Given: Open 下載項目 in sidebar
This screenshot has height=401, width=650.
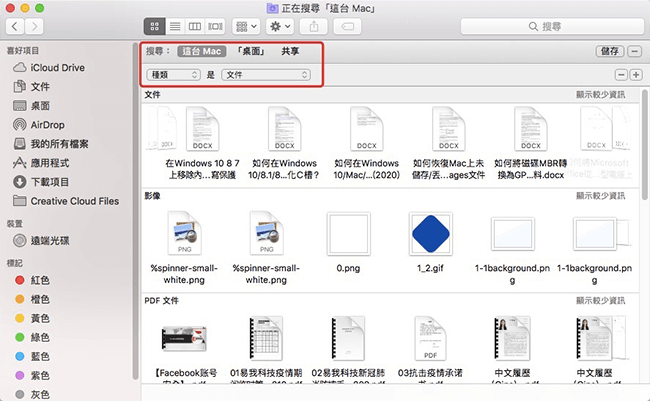Looking at the screenshot, I should (41, 182).
